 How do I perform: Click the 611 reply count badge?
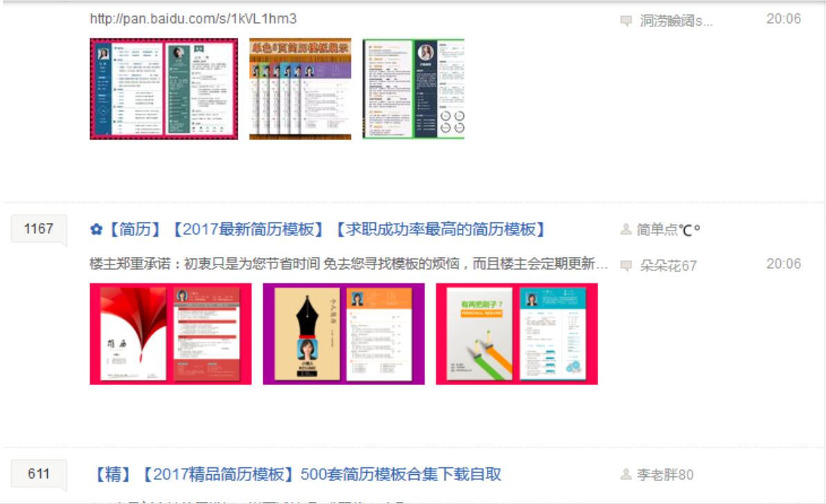(x=39, y=474)
